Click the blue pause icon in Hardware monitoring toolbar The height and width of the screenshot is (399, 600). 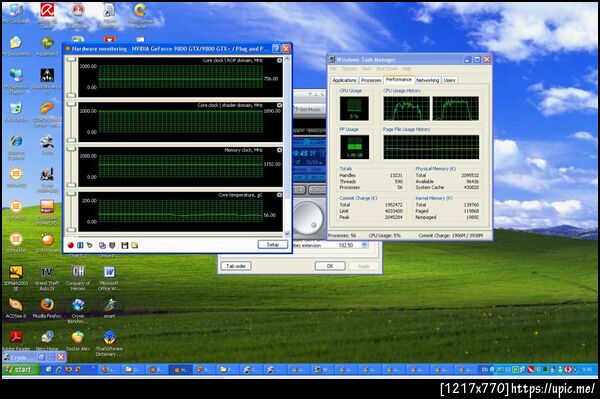80,245
